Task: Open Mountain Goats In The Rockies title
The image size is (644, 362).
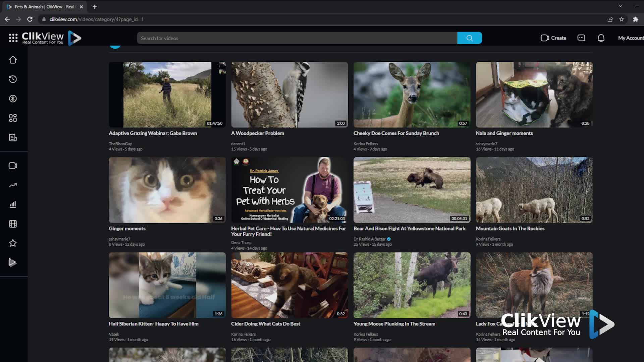Action: (x=510, y=229)
